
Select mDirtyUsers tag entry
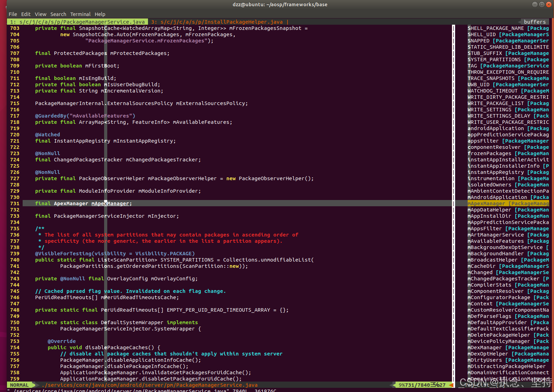click(508, 360)
